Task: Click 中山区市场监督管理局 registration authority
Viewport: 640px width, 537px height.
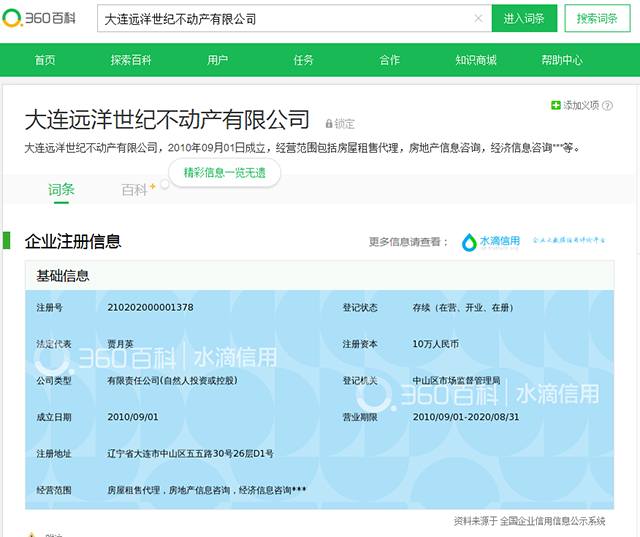Action: click(456, 380)
